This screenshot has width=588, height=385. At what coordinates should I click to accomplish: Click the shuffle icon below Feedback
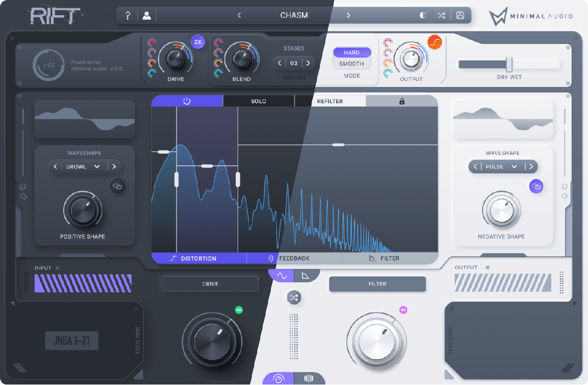coord(294,297)
